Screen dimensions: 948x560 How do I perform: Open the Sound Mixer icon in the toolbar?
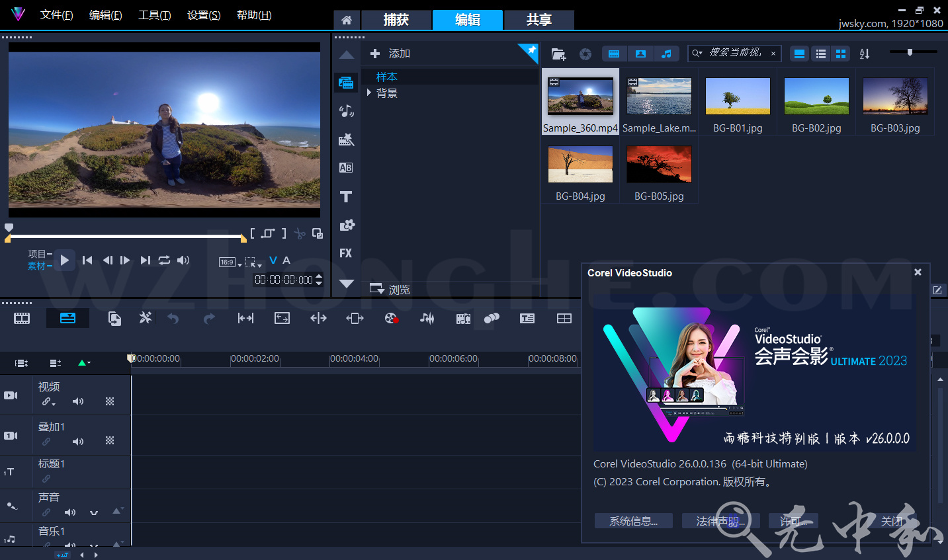click(427, 318)
